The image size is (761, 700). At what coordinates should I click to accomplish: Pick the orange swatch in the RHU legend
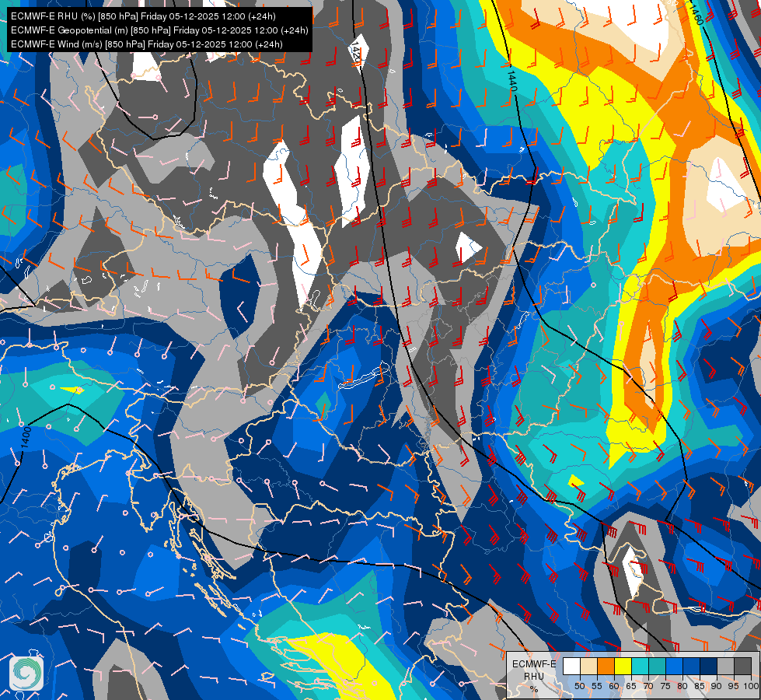(x=606, y=666)
